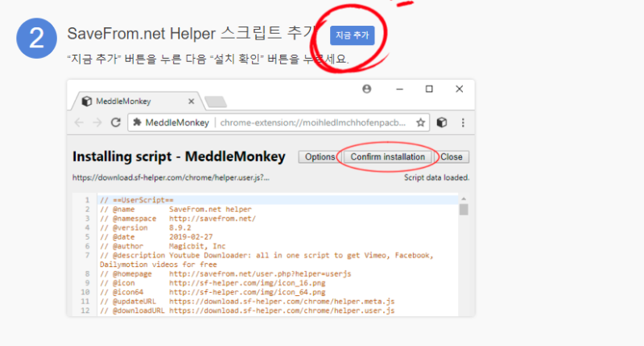Open the MeddleMonkey cube toolbar extension icon
Viewport: 644px width, 346px height.
click(x=441, y=122)
